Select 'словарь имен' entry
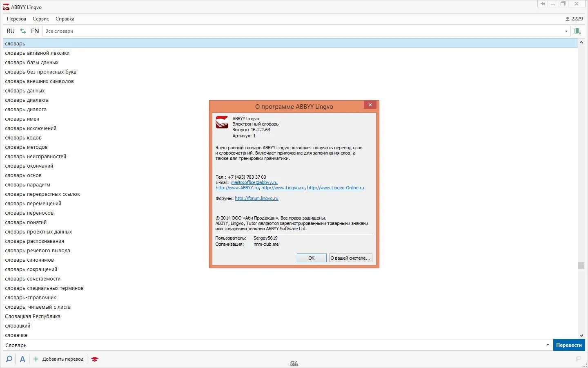 pyautogui.click(x=22, y=119)
